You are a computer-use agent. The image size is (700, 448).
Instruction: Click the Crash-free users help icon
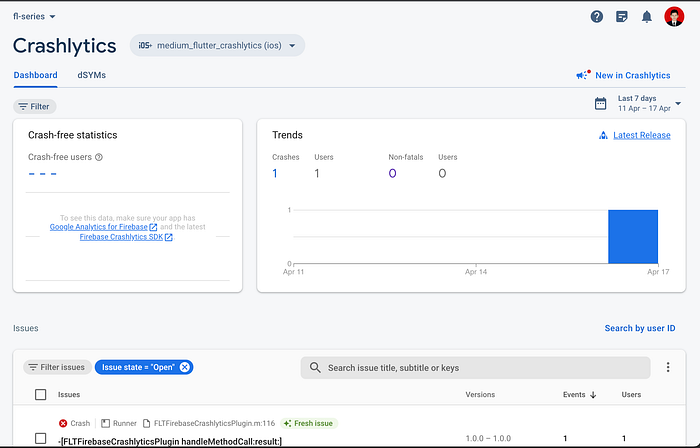click(x=99, y=157)
